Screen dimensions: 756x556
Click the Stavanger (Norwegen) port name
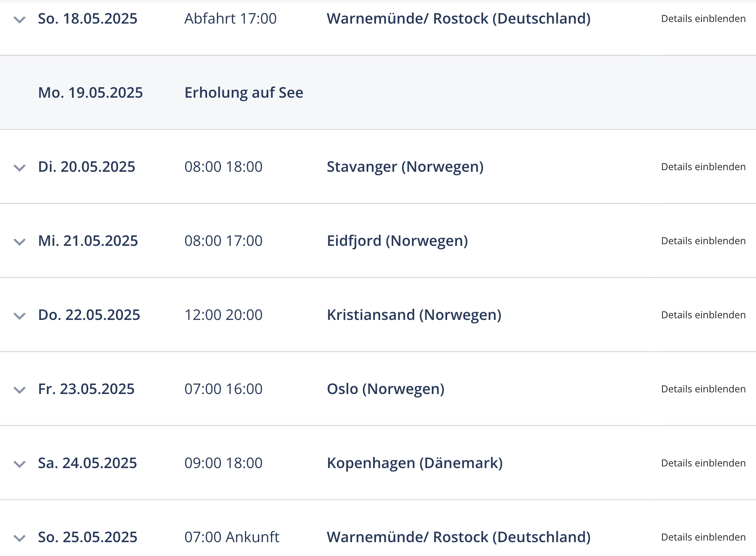tap(405, 167)
